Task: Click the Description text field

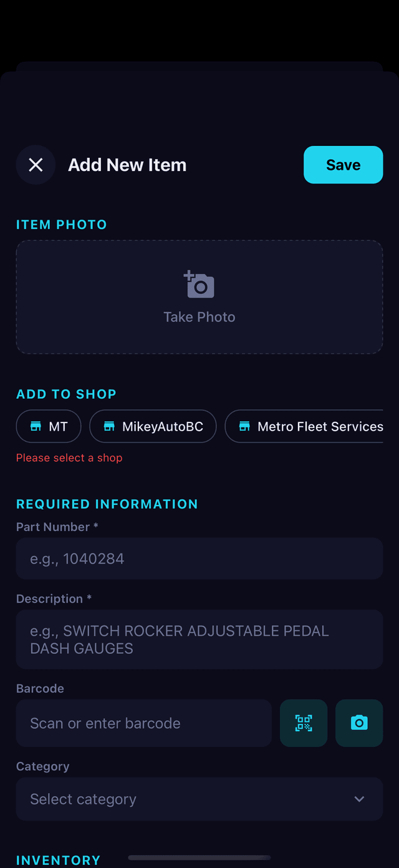Action: tap(199, 639)
